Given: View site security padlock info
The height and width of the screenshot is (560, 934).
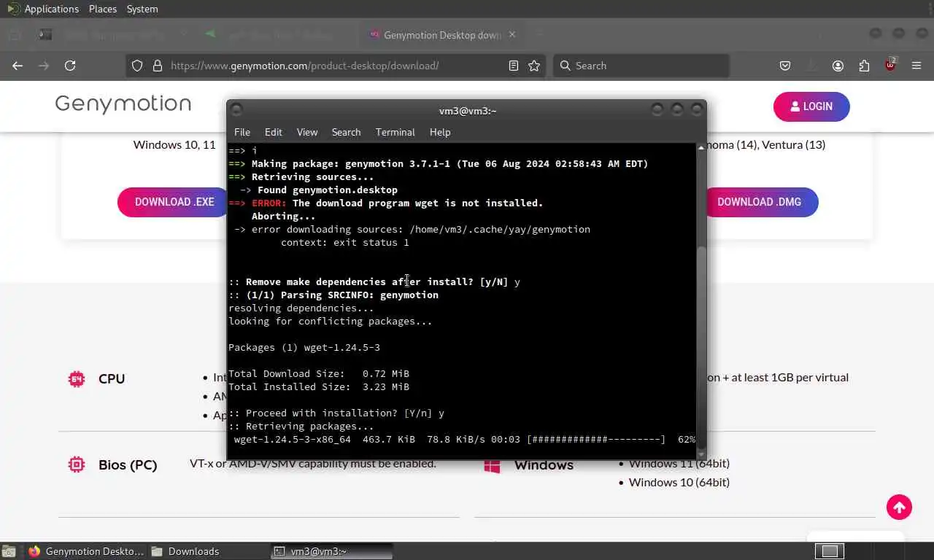Looking at the screenshot, I should pyautogui.click(x=157, y=66).
